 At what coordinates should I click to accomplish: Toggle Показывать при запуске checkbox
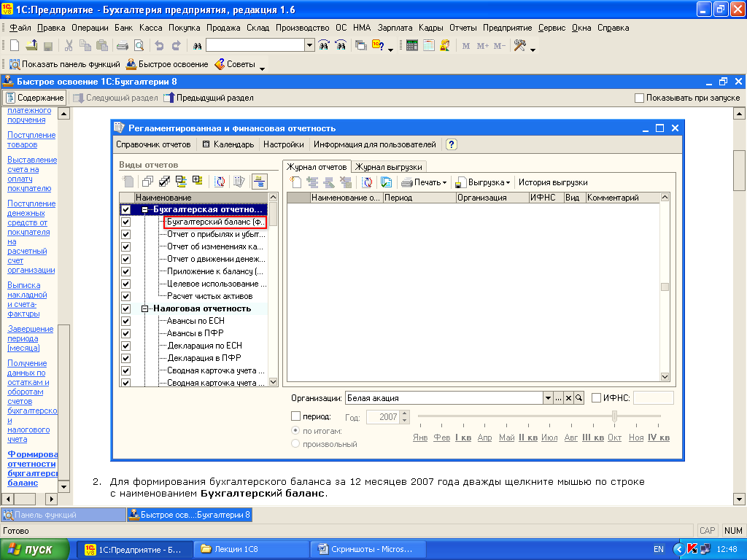[x=639, y=98]
